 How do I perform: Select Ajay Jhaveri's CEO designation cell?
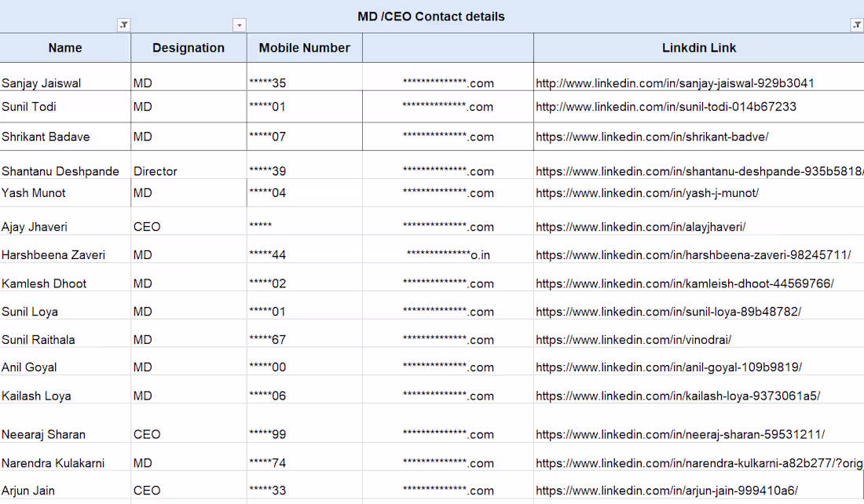point(189,221)
